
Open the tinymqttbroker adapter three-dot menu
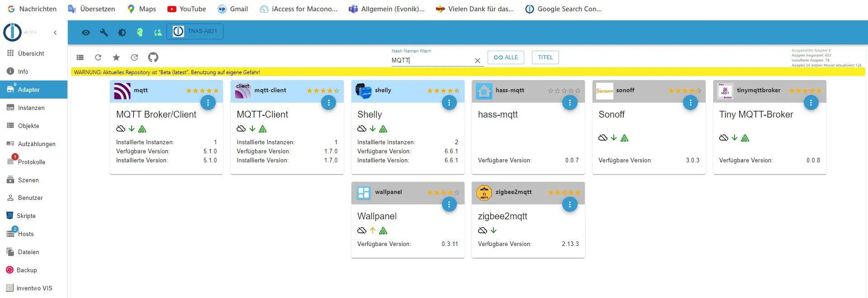(811, 103)
